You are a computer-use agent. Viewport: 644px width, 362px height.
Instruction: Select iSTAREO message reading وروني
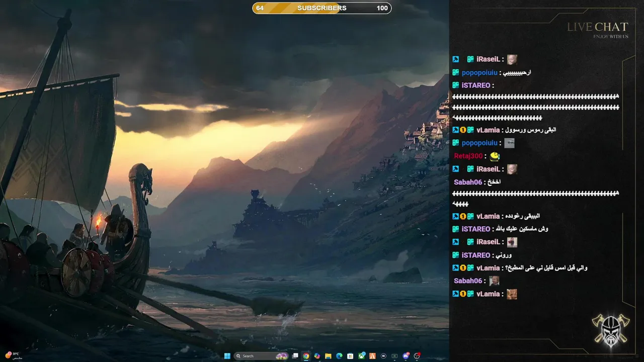point(482,255)
